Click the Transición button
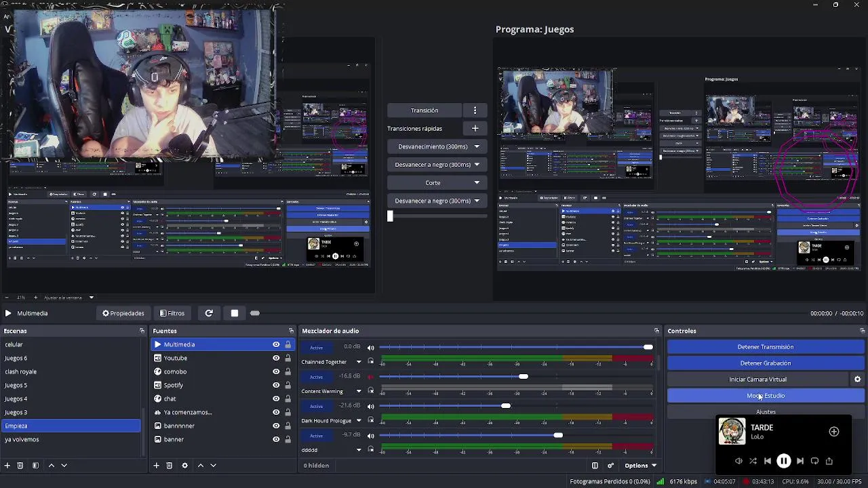 [x=425, y=110]
